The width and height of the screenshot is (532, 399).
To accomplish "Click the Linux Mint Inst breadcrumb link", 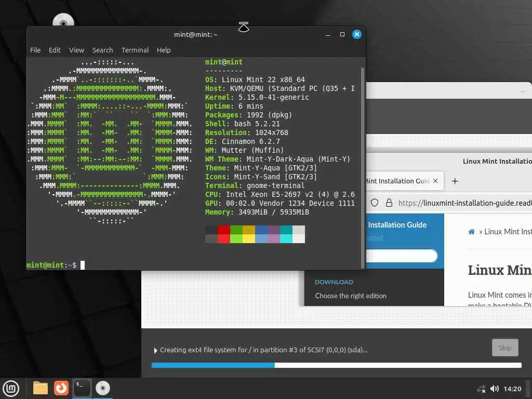I will [x=508, y=232].
